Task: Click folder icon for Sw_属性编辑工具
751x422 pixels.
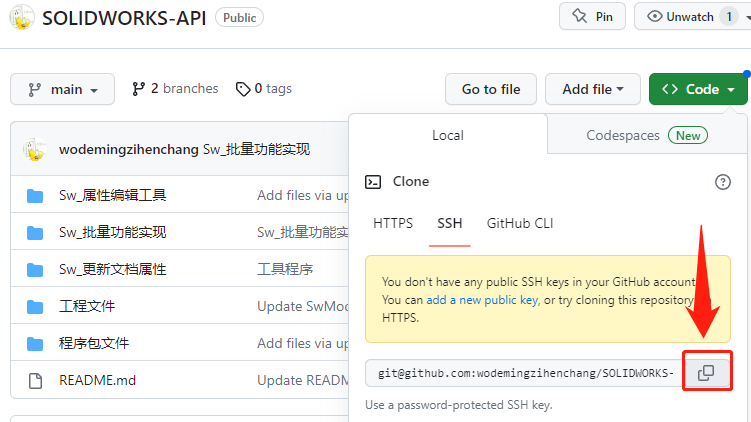Action: [x=35, y=195]
